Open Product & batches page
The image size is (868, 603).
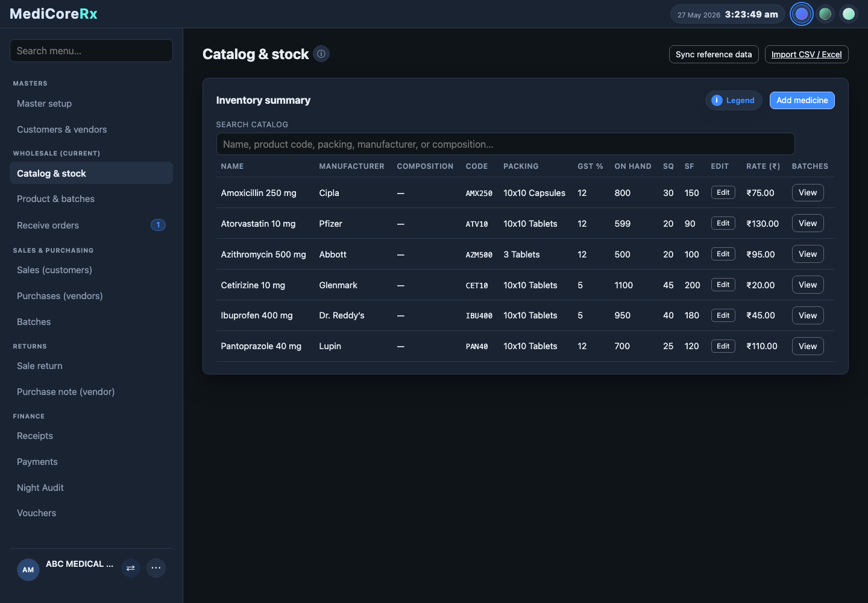coord(92,199)
